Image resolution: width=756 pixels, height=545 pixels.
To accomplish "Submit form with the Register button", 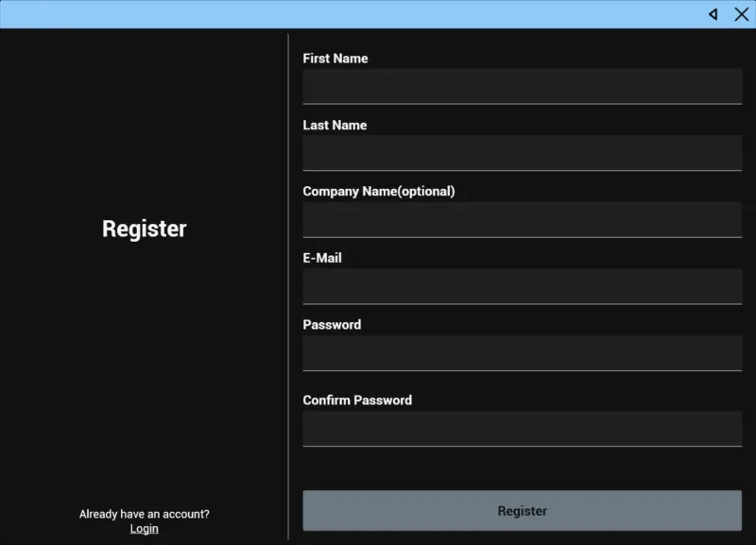I will click(x=523, y=511).
